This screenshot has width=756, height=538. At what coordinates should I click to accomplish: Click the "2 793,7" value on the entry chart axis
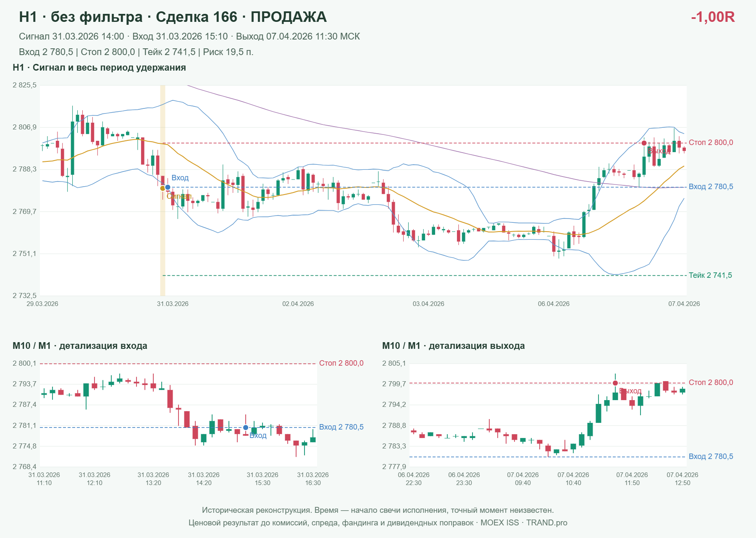(x=25, y=384)
